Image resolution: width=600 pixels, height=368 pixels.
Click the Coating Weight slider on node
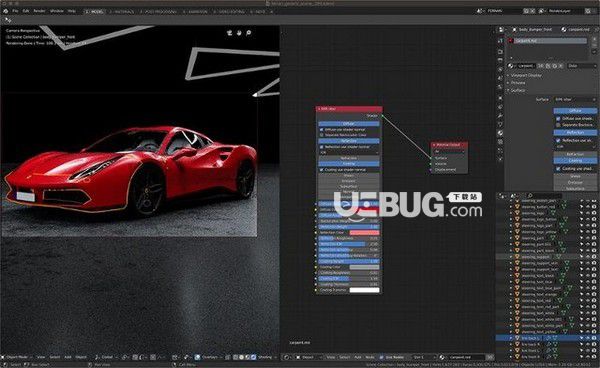pyautogui.click(x=349, y=261)
